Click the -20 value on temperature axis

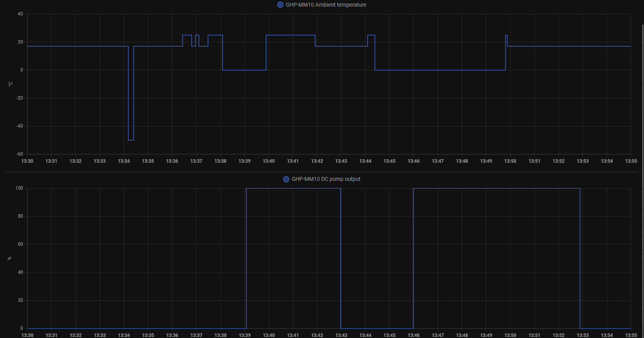click(x=20, y=98)
